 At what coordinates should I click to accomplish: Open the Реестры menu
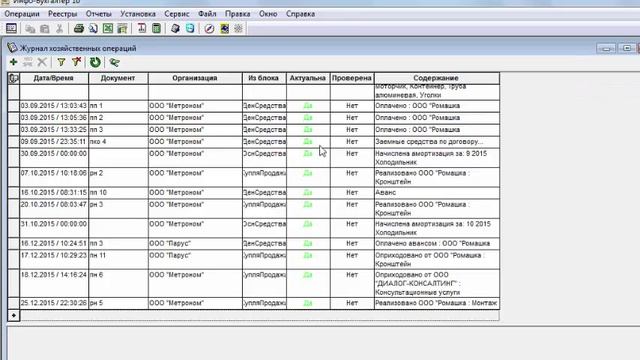click(x=62, y=14)
